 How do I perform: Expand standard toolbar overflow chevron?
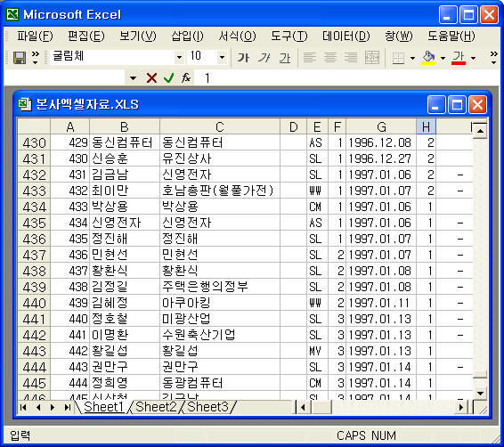36,57
